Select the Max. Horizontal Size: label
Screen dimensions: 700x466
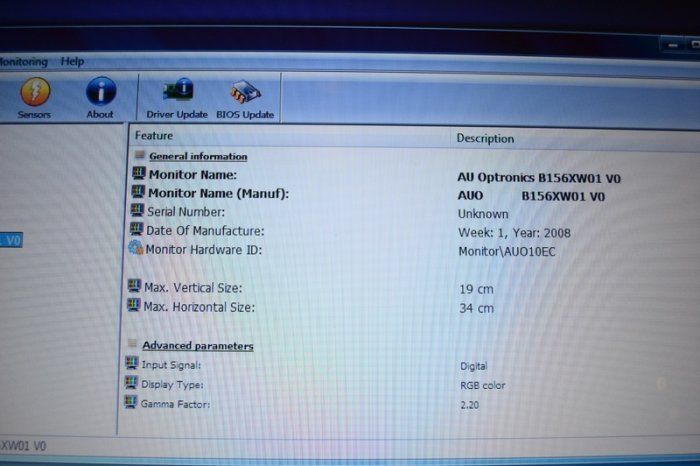coord(199,307)
